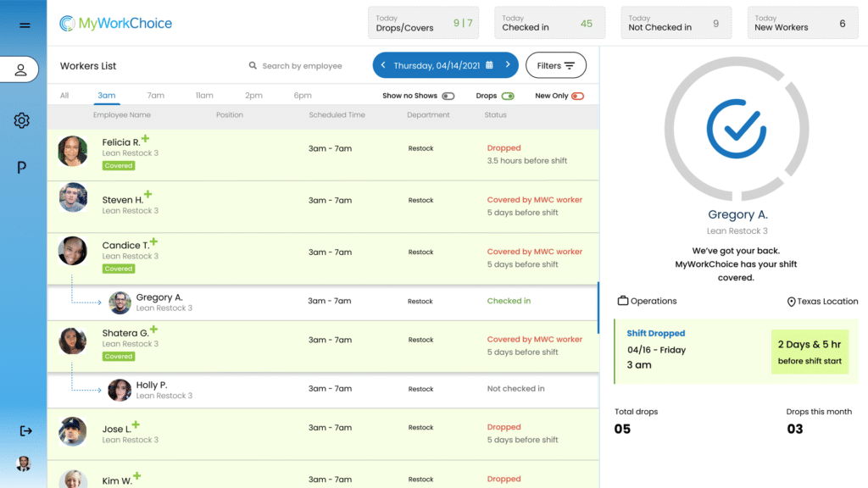Go to next date with right chevron

(508, 64)
